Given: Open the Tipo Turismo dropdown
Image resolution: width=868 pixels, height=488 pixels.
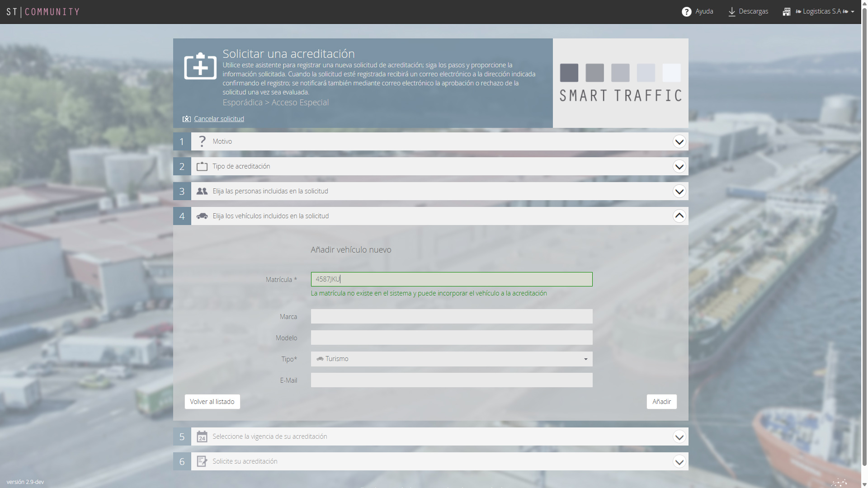Looking at the screenshot, I should [452, 359].
